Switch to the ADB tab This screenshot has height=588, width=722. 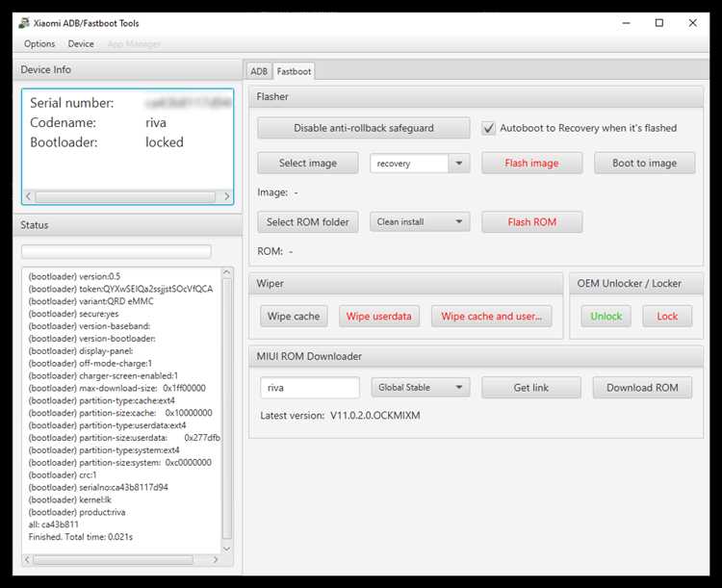[x=259, y=71]
